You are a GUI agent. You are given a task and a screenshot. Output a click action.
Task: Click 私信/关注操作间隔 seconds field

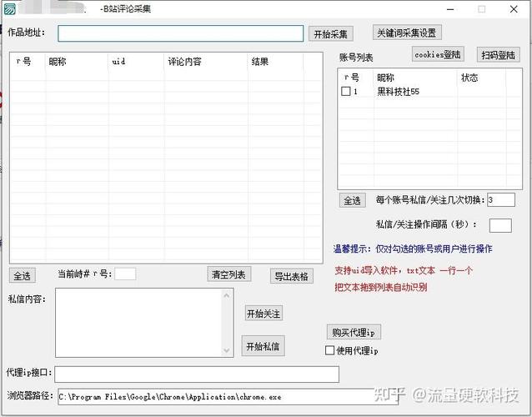point(500,225)
